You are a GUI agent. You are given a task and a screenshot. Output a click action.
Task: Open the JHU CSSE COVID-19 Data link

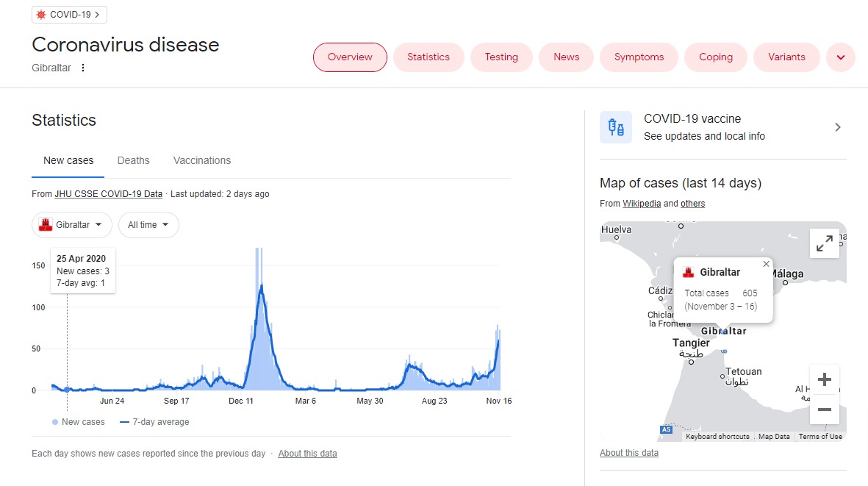coord(109,193)
